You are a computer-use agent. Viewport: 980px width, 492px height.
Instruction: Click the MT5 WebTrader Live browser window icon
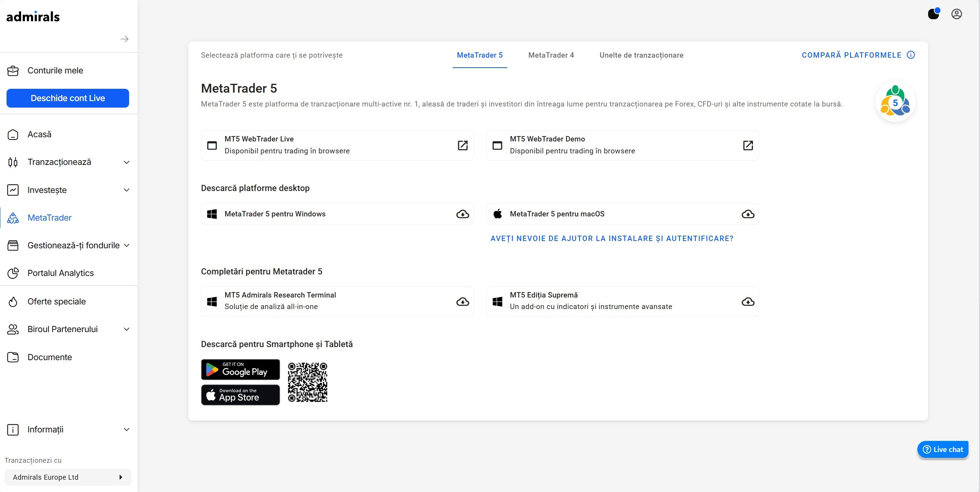(212, 145)
